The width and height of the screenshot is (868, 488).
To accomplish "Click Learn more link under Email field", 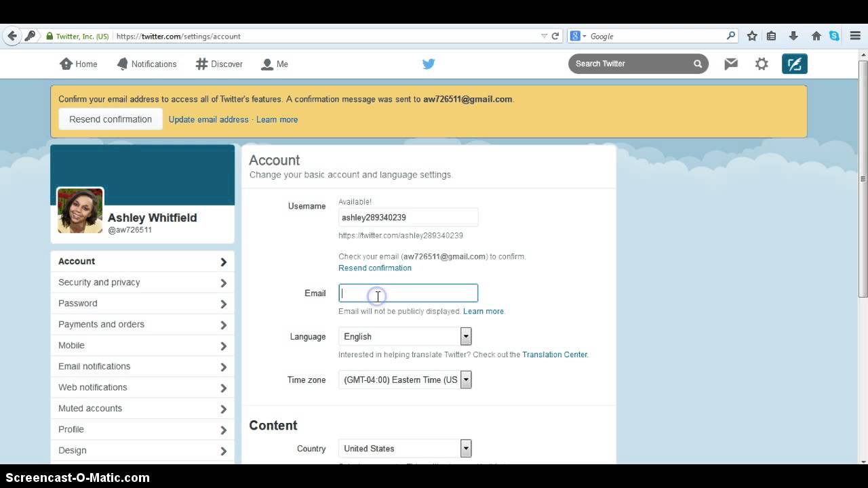I will click(484, 311).
